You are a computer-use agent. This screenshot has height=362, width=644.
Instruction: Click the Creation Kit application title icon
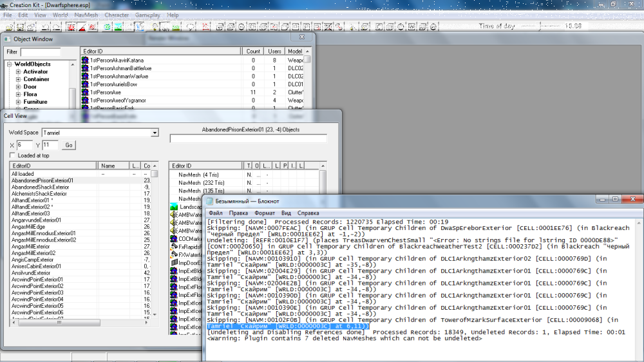pos(4,5)
